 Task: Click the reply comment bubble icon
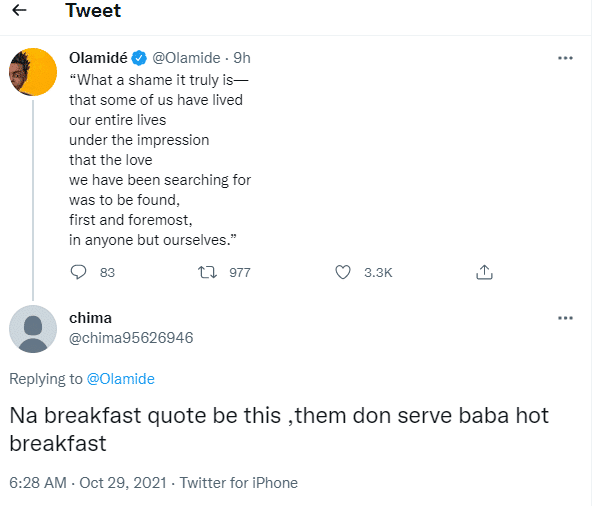[x=81, y=272]
